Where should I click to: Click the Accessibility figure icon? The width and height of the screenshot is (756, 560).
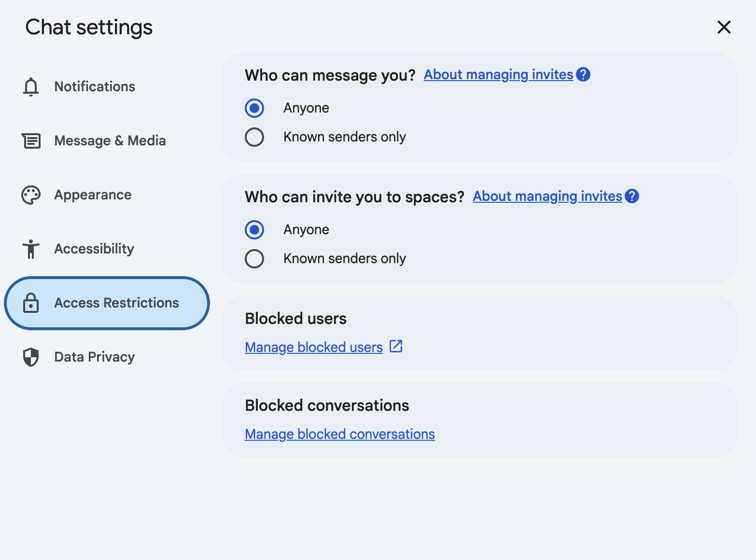tap(30, 249)
